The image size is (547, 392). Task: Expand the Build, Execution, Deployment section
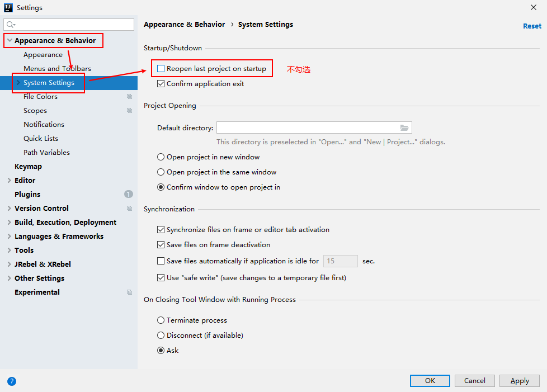[x=10, y=222]
